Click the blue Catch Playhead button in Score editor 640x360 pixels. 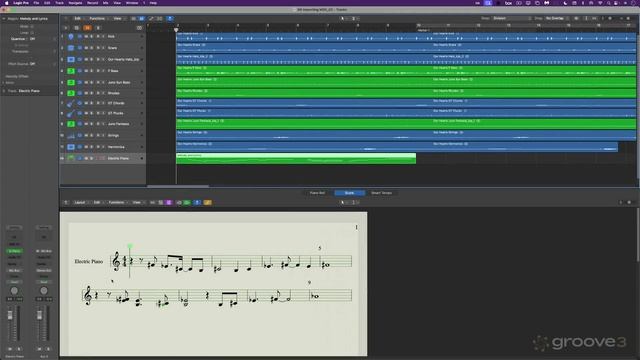click(x=197, y=202)
